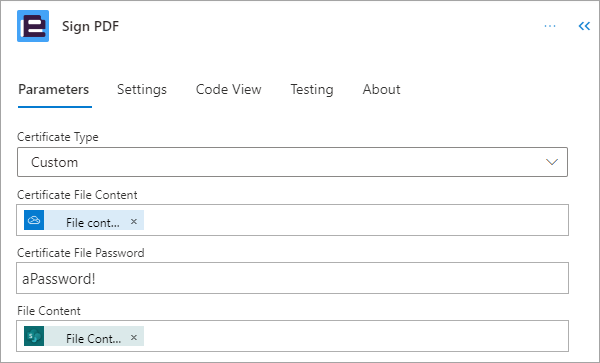Open the Certificate Type combo box showing Custom
This screenshot has width=600, height=363.
click(292, 162)
